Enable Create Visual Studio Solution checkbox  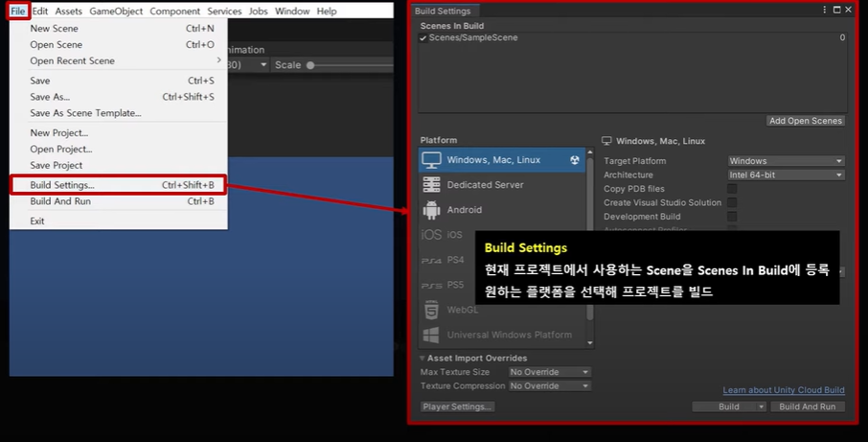(732, 202)
